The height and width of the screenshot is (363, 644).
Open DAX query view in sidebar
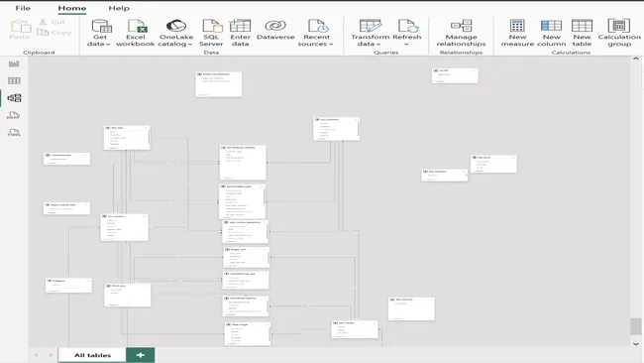point(14,115)
